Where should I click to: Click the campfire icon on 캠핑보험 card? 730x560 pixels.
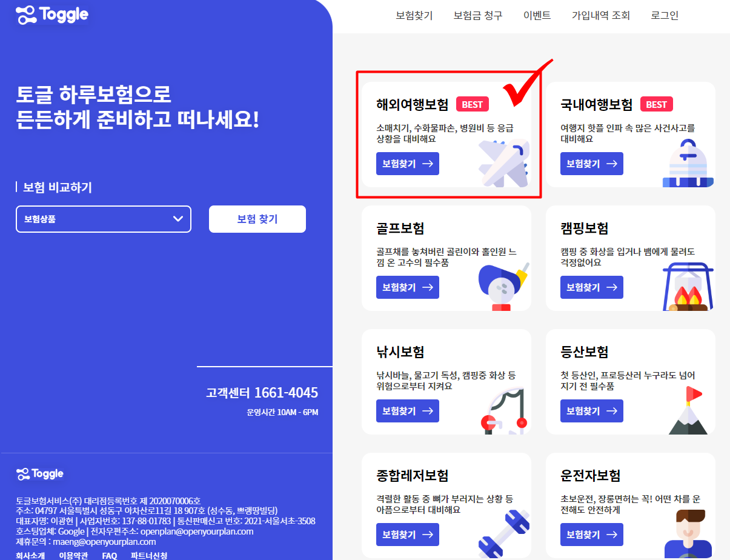(688, 287)
